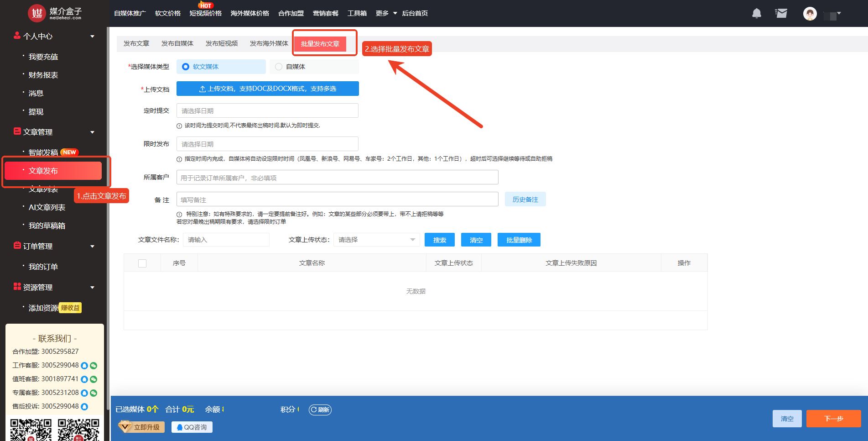The image size is (868, 441).
Task: Expand the 更多 menu in top navigation
Action: (x=386, y=13)
